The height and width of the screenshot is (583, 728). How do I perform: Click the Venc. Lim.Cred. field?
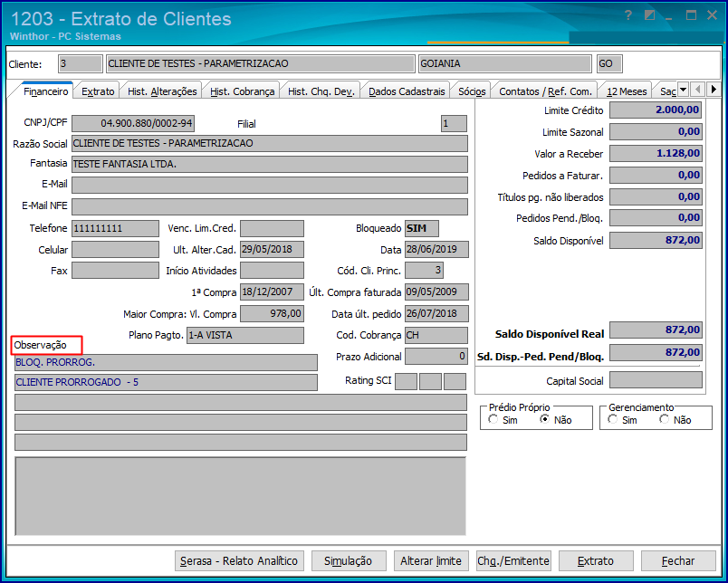pyautogui.click(x=272, y=228)
